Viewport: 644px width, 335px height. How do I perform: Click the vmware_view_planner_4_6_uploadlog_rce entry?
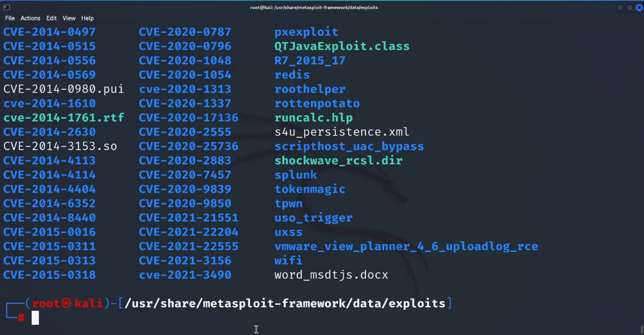tap(406, 246)
